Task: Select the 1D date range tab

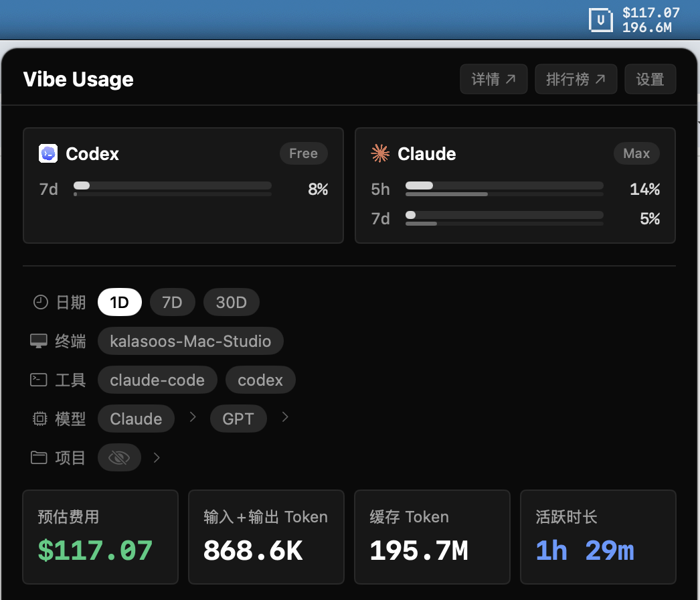Action: click(x=120, y=303)
